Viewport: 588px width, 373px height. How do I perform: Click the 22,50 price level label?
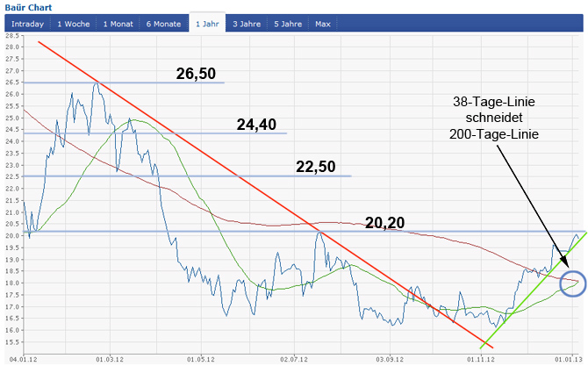pos(317,167)
